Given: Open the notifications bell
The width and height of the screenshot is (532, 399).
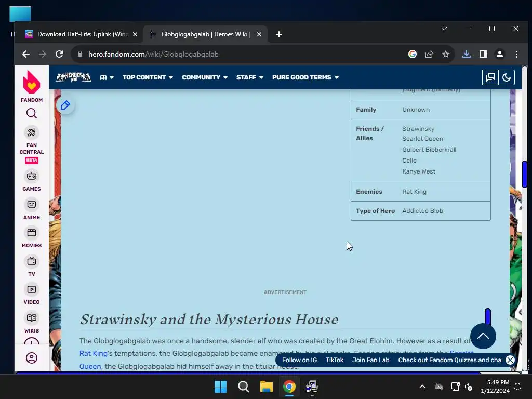Looking at the screenshot, I should (518, 387).
